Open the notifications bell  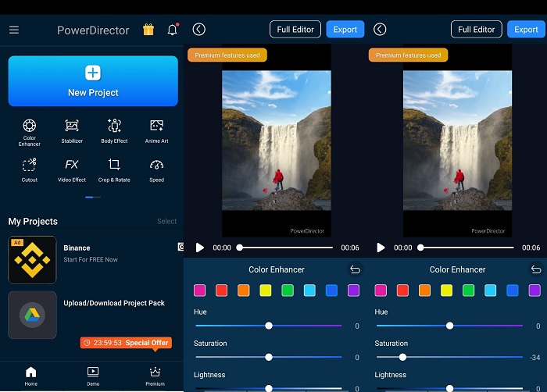pos(173,30)
